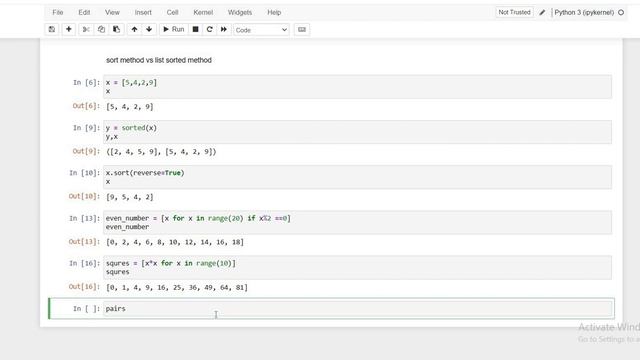Click the In [13]: prompt label

pyautogui.click(x=84, y=218)
